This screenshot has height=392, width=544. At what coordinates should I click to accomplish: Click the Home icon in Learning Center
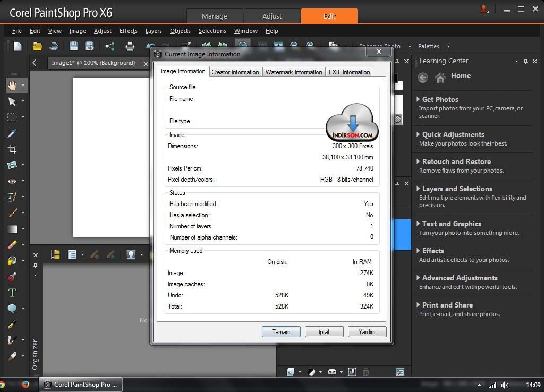[440, 77]
